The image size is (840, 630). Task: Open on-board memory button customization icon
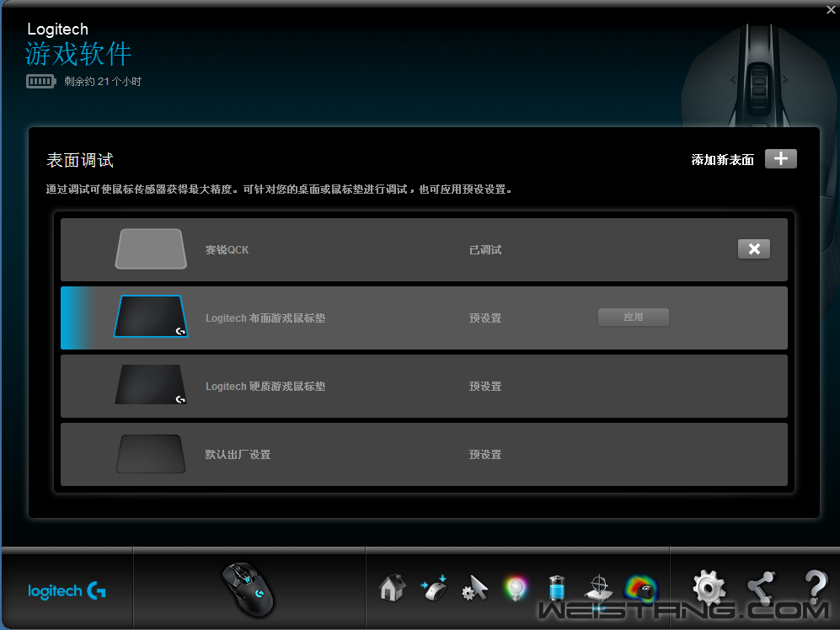pos(434,588)
